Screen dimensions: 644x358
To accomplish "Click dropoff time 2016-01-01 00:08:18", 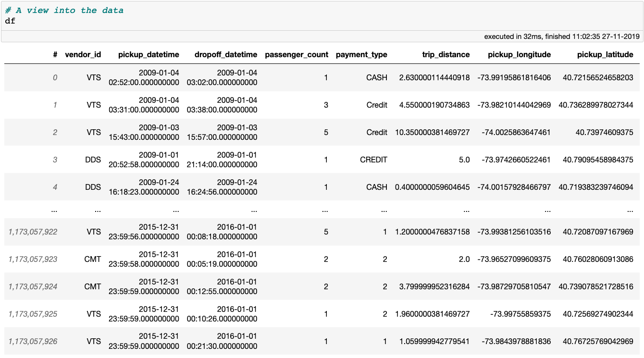I will point(222,232).
